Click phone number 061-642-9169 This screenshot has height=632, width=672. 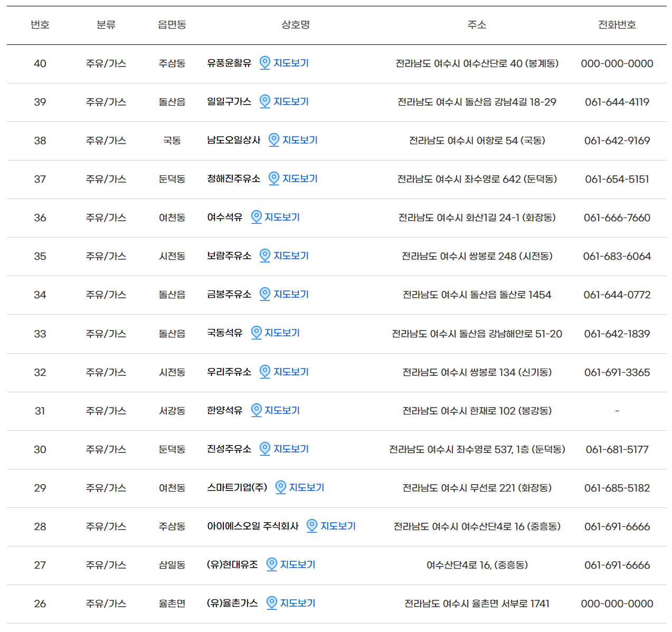point(617,140)
